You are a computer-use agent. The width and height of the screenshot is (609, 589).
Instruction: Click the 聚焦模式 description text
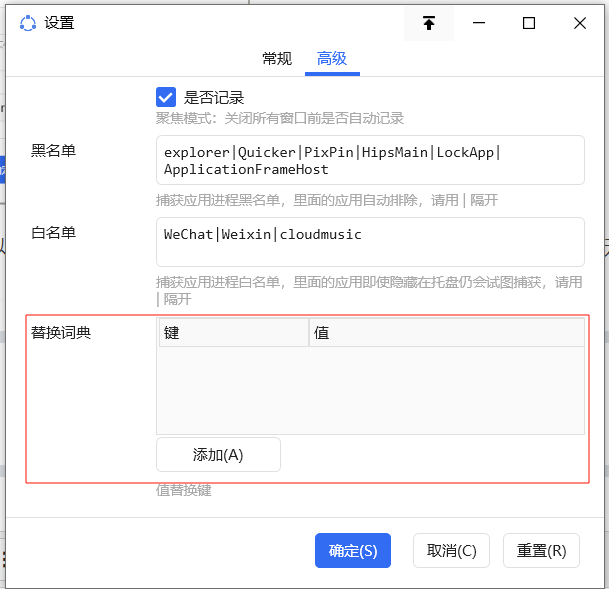point(280,118)
